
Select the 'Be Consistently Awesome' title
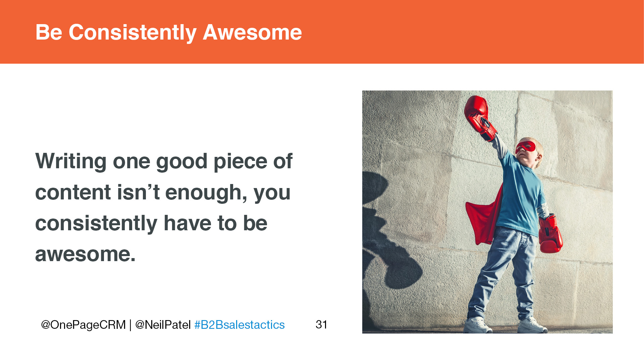(169, 33)
